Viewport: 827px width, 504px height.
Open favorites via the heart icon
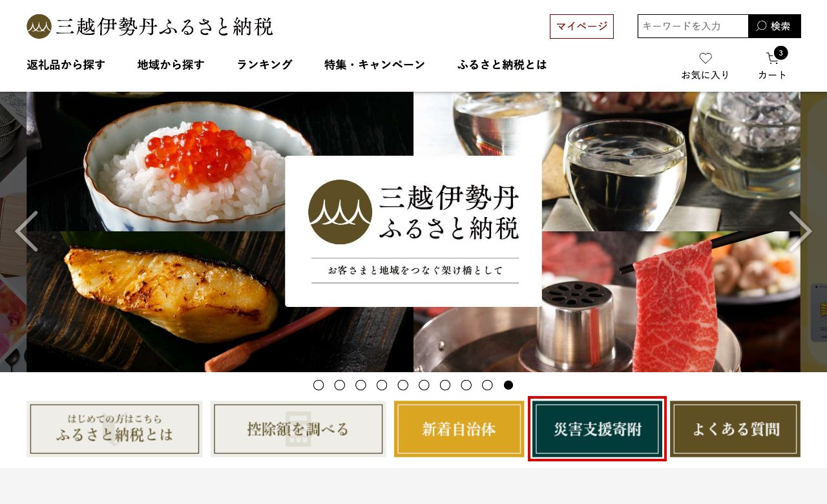(706, 58)
